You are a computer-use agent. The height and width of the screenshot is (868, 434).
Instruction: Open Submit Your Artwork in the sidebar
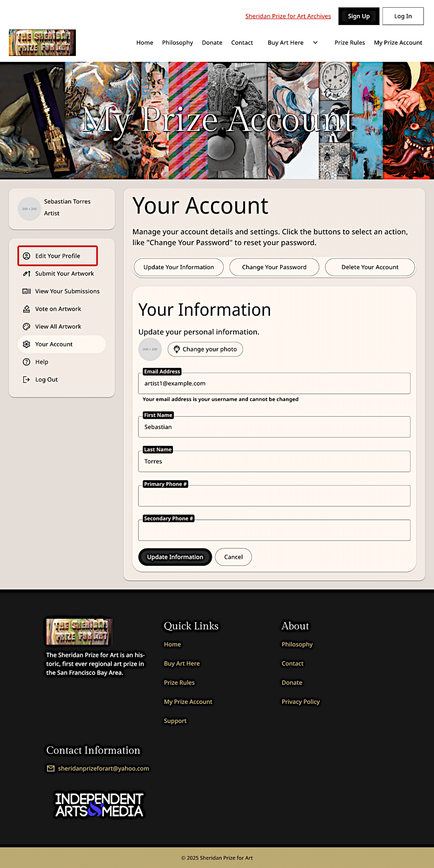click(62, 274)
